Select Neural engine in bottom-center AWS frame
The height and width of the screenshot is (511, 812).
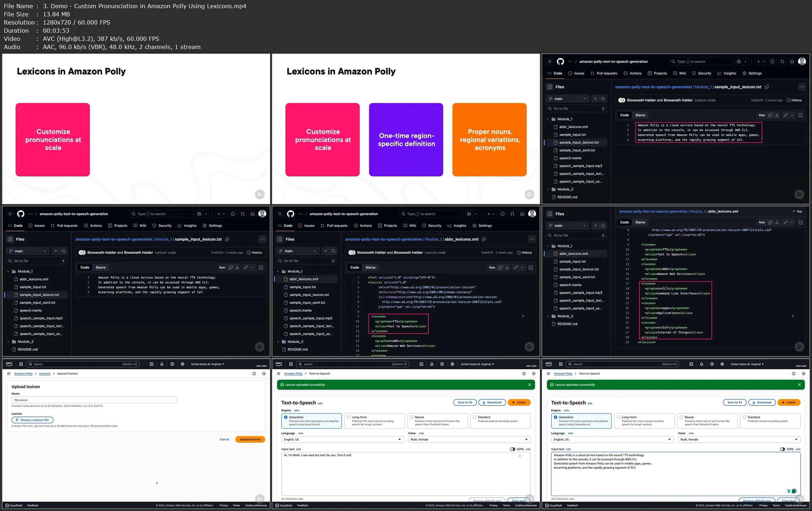(x=437, y=421)
